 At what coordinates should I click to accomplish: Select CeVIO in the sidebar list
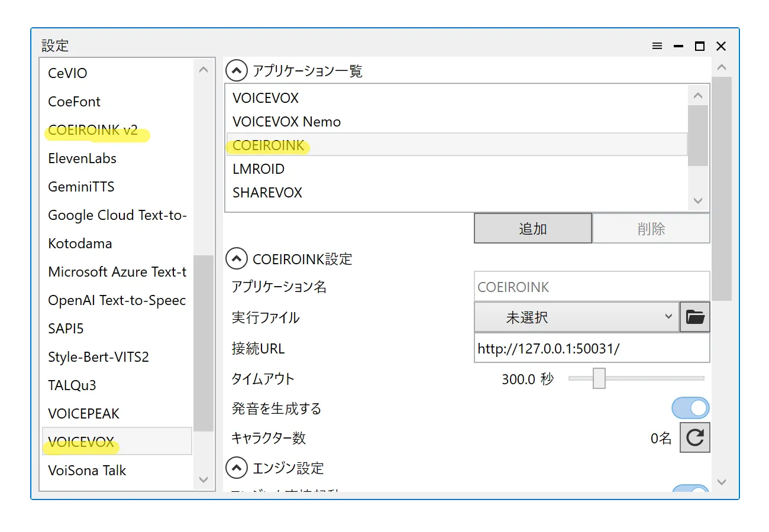[x=117, y=73]
